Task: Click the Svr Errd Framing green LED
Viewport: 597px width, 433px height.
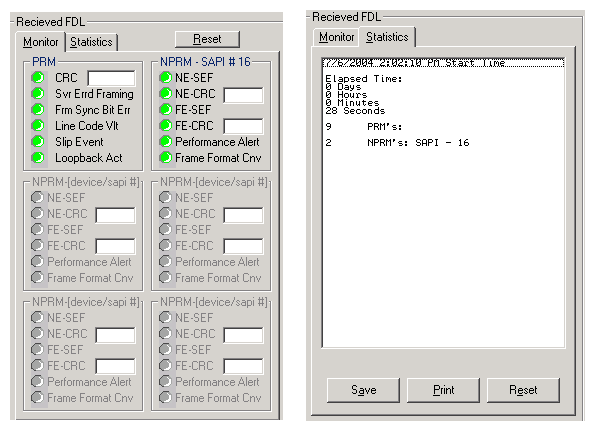Action: pos(38,94)
